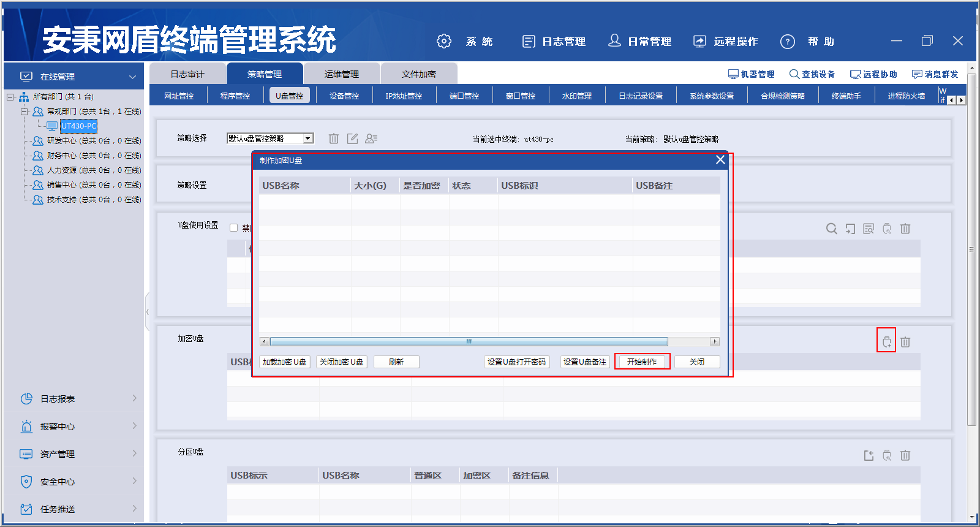Viewport: 980px width, 527px height.
Task: Open 消息群发 messaging tool
Action: click(935, 74)
